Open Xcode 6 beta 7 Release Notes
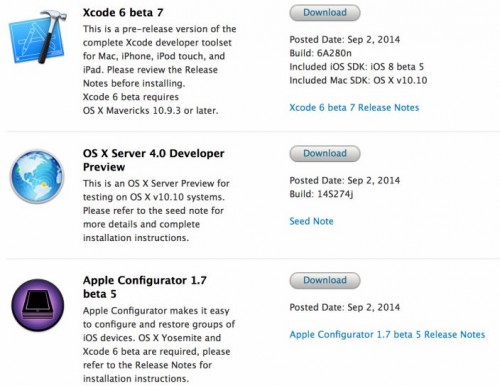 [354, 108]
